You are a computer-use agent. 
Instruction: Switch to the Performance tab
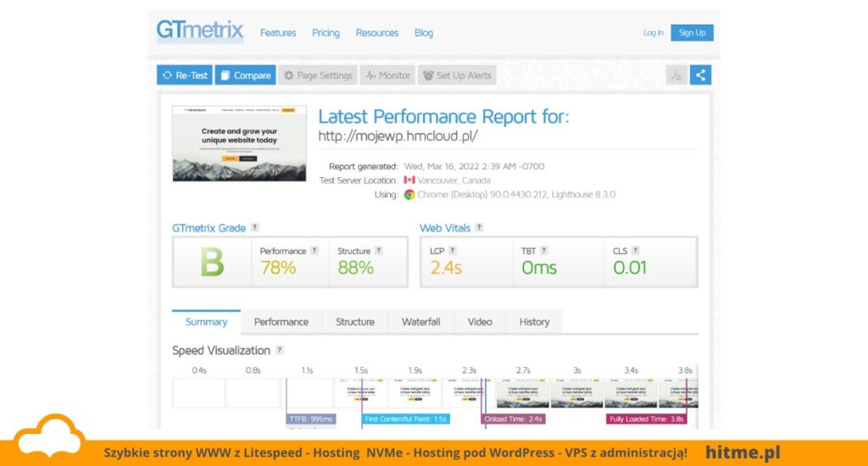pos(281,322)
